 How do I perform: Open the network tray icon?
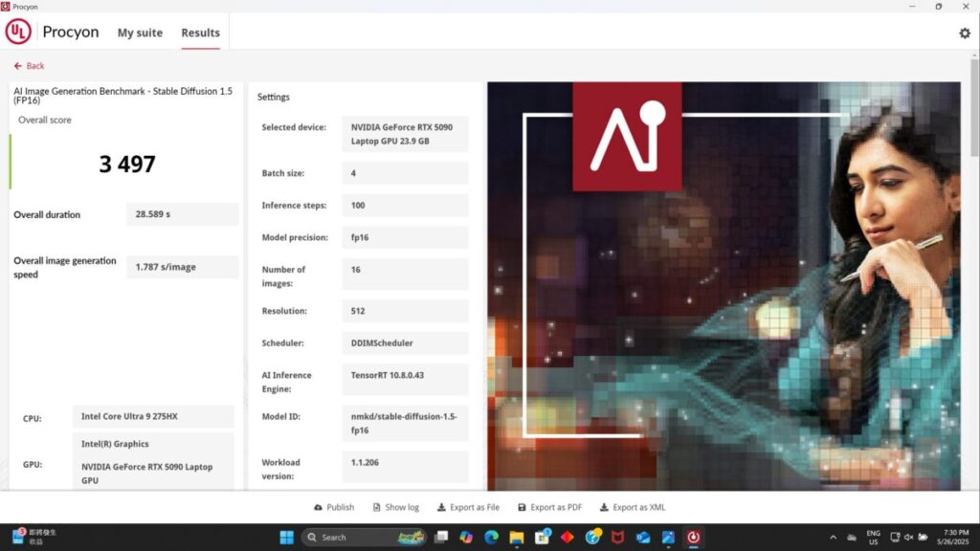tap(895, 538)
